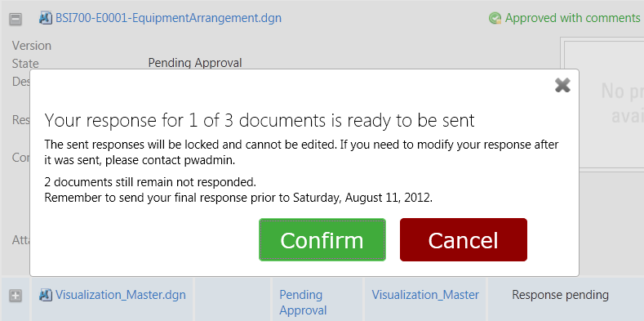Click the dialog heading about 1 of 3 documents
644x321 pixels.
(260, 120)
